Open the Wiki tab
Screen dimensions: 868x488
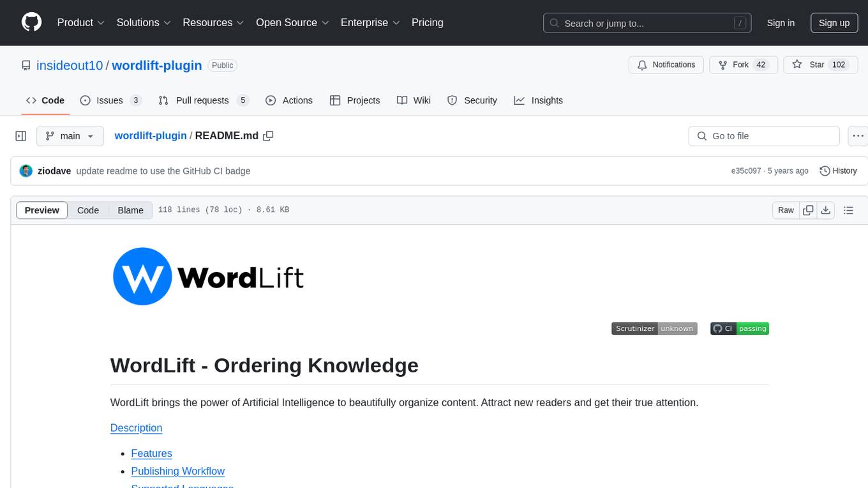point(414,100)
